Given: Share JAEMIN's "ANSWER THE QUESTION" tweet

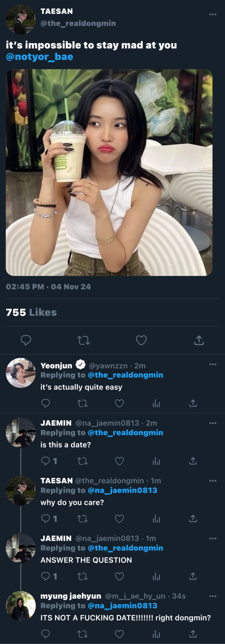Looking at the screenshot, I should pos(193,576).
